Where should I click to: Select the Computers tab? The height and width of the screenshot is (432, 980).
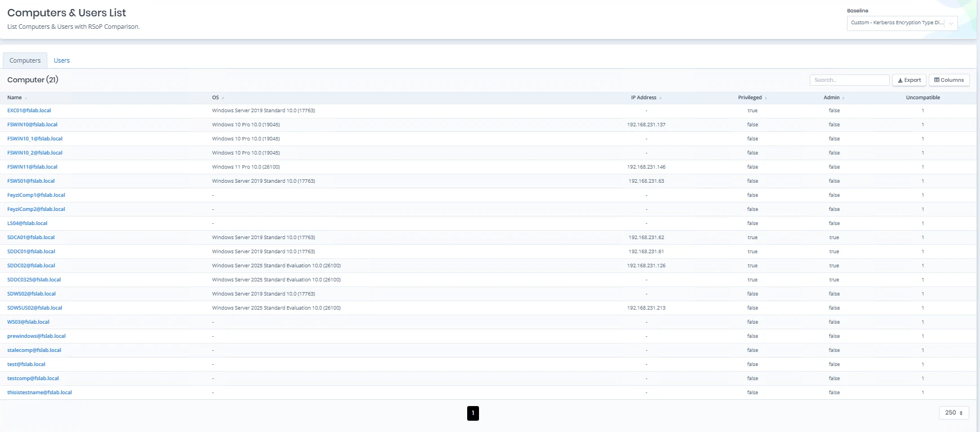tap(25, 60)
